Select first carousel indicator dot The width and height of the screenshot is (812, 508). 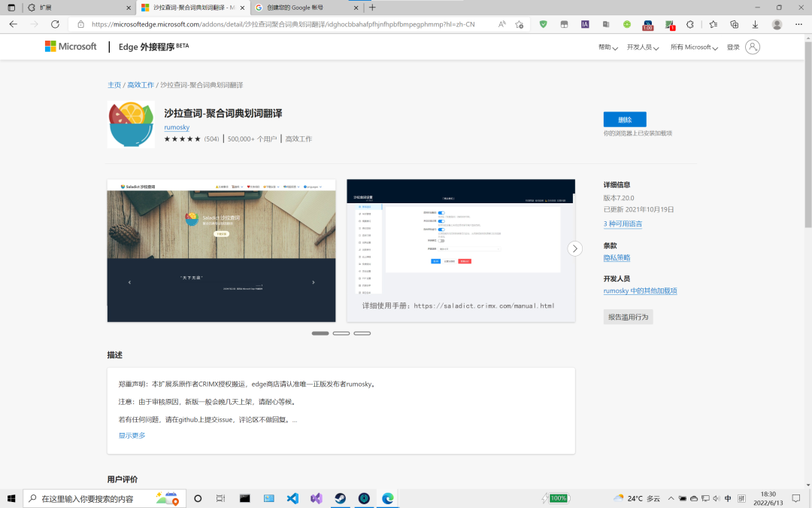pos(320,333)
